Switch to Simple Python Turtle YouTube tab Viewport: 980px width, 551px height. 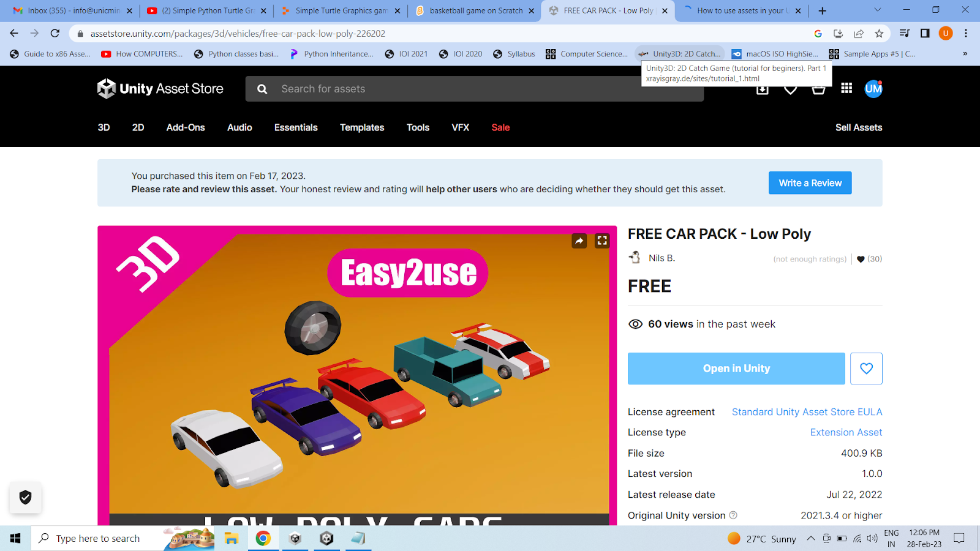click(207, 10)
